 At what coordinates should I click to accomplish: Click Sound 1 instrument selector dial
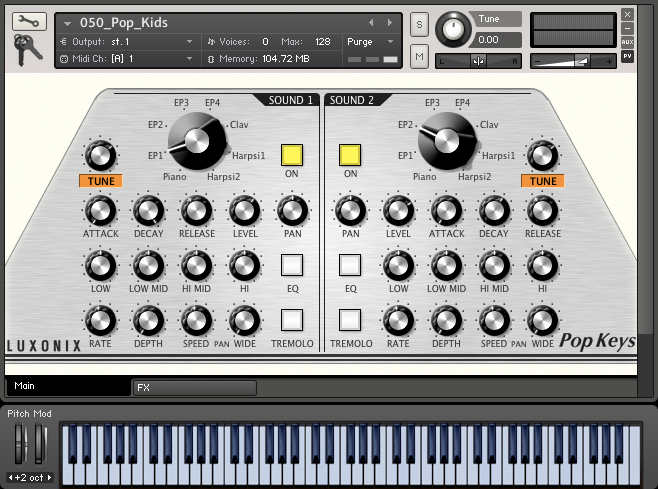pos(197,141)
